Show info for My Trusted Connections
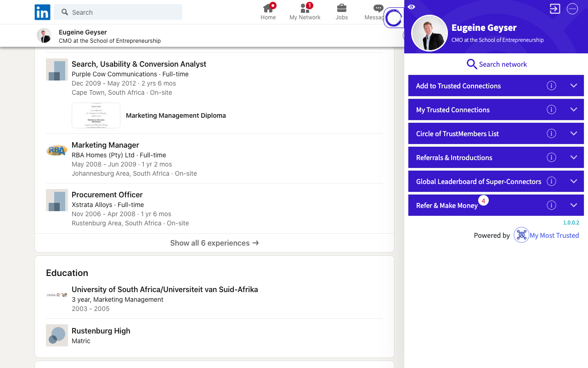The image size is (588, 368). (552, 109)
